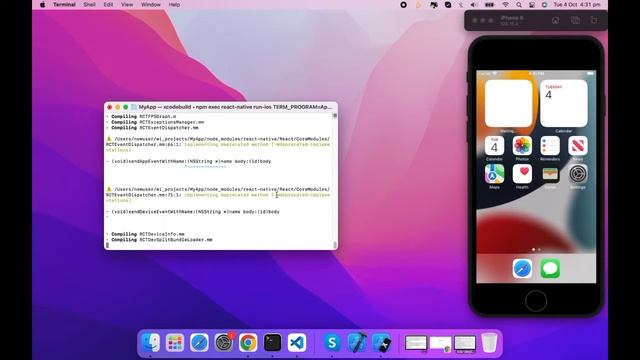Restore the minimized window next to Trash
Image resolution: width=640 pixels, height=360 pixels.
point(465,343)
